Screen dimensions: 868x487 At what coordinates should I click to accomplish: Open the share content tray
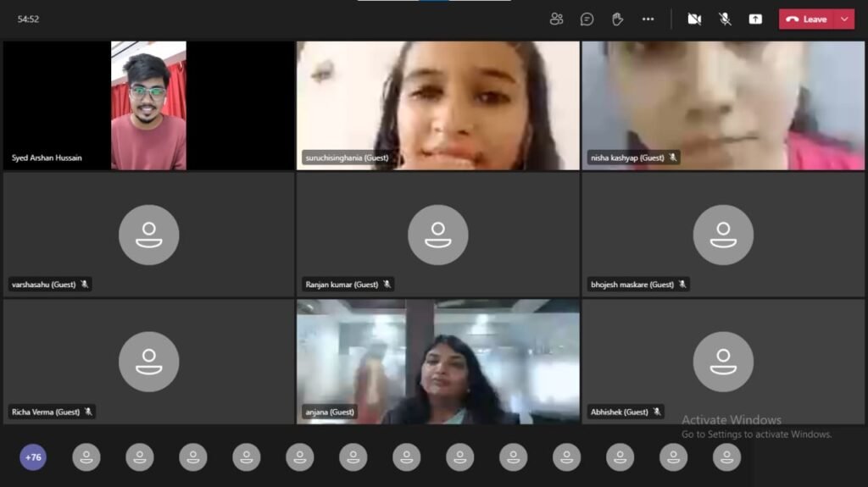pos(755,19)
